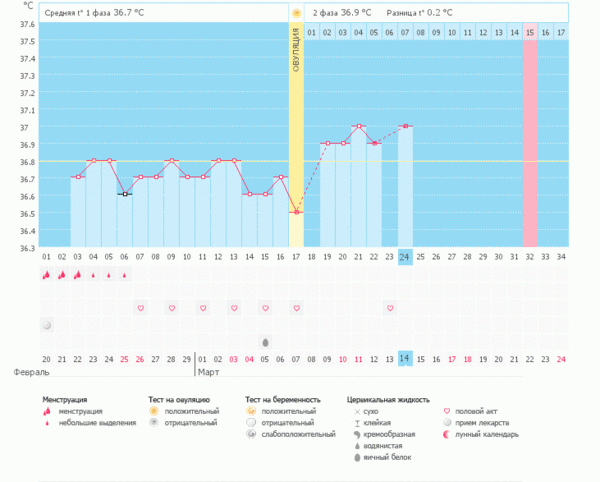Select the highlighted March 14 date cell
Image resolution: width=600 pixels, height=482 pixels.
coord(405,358)
